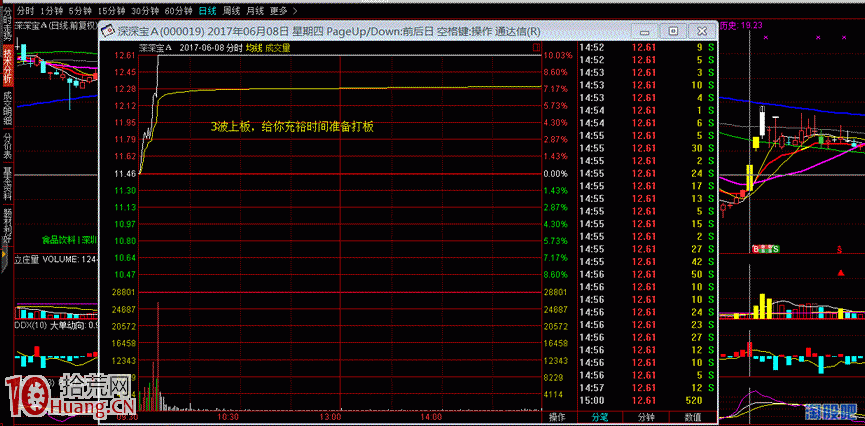Switch to the 分时 period tab
865x426 pixels.
(x=24, y=10)
